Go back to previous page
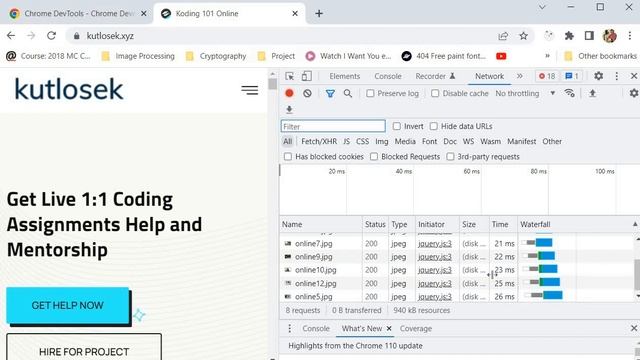This screenshot has width=640, height=360. click(11, 36)
